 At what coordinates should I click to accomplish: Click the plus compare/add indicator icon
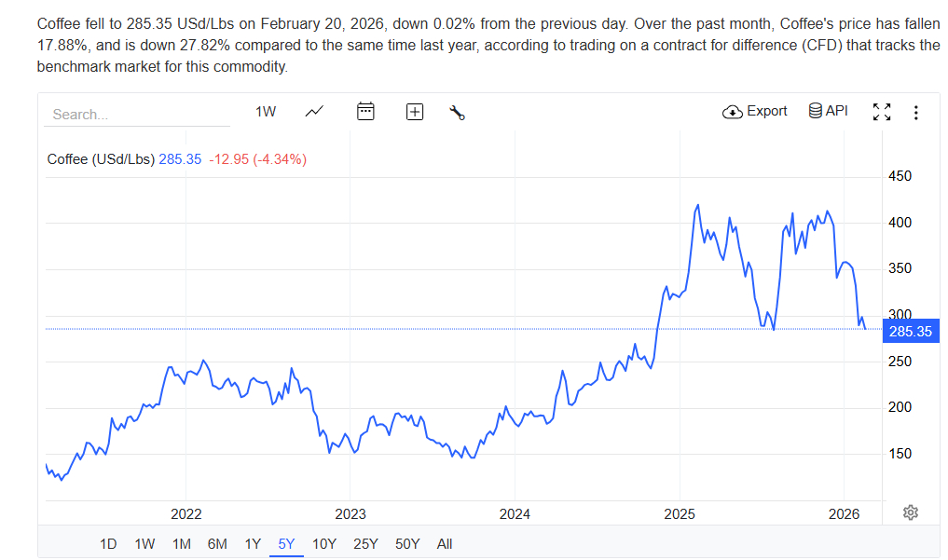coord(415,112)
